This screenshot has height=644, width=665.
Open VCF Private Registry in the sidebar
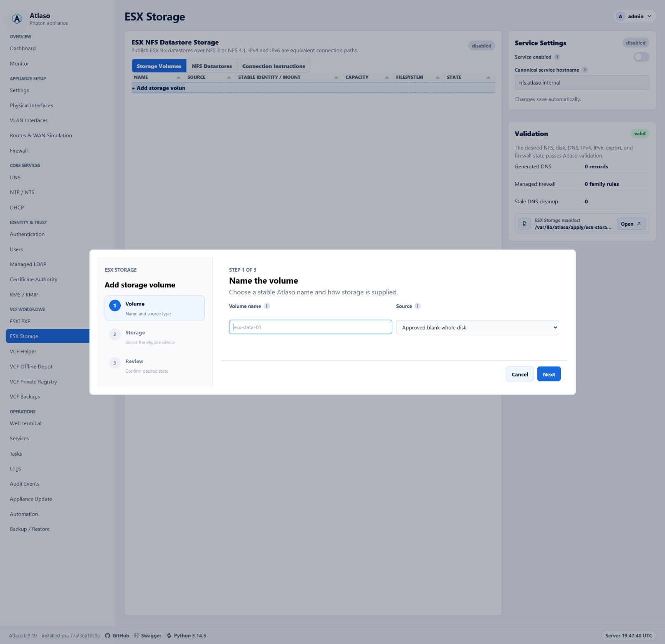[x=48, y=382]
